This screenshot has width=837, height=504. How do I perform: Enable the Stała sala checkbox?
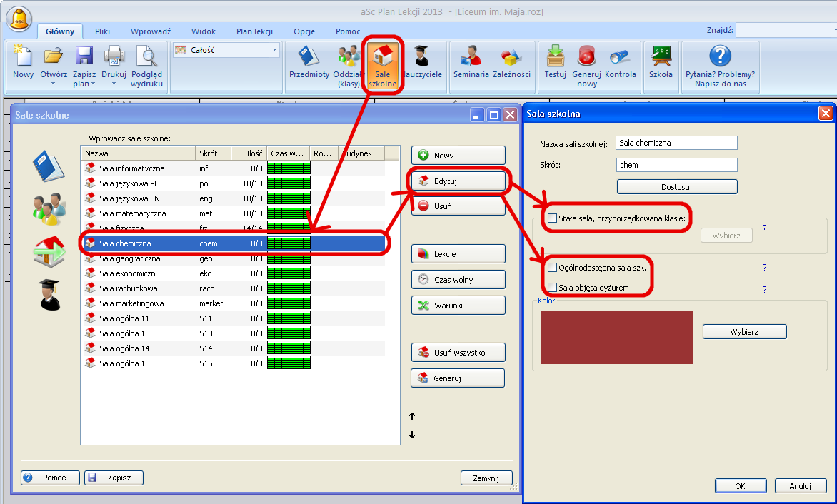point(552,218)
